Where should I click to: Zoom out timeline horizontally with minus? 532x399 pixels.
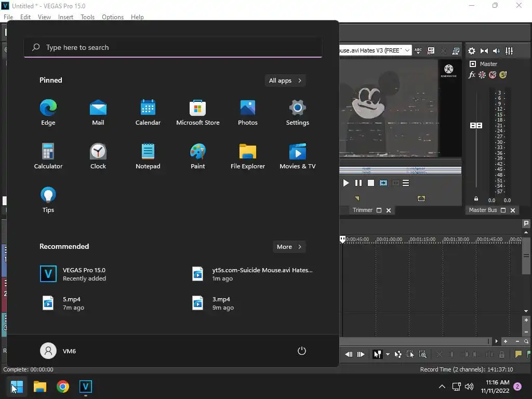[x=517, y=342]
